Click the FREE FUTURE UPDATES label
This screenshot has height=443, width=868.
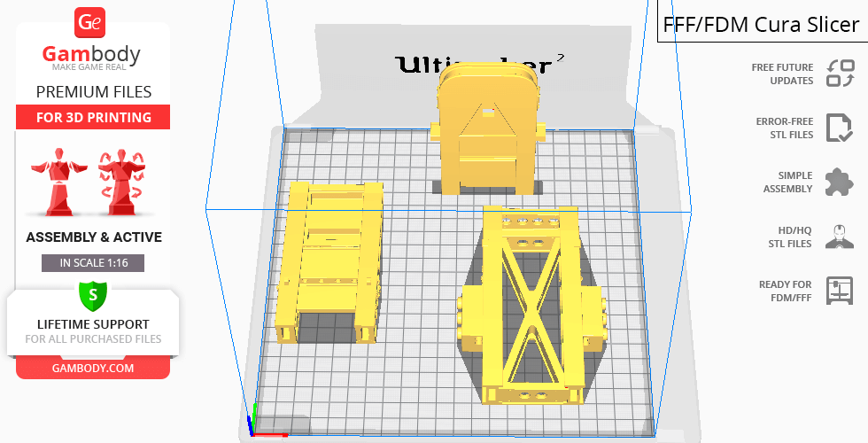pos(782,74)
